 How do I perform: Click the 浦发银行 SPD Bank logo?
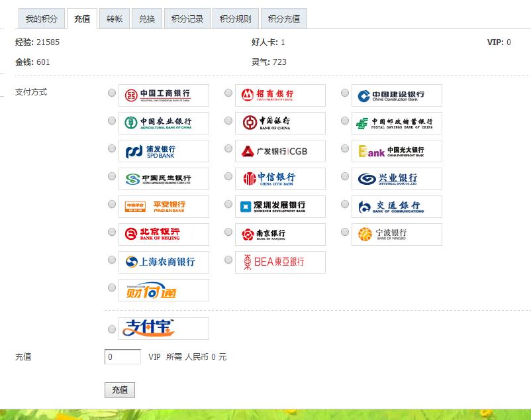(164, 151)
